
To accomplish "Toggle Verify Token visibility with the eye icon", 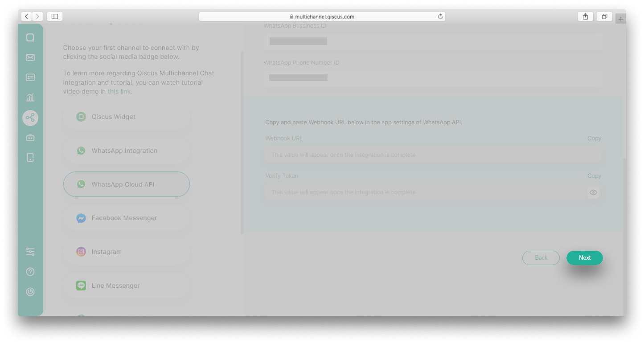I will [593, 192].
